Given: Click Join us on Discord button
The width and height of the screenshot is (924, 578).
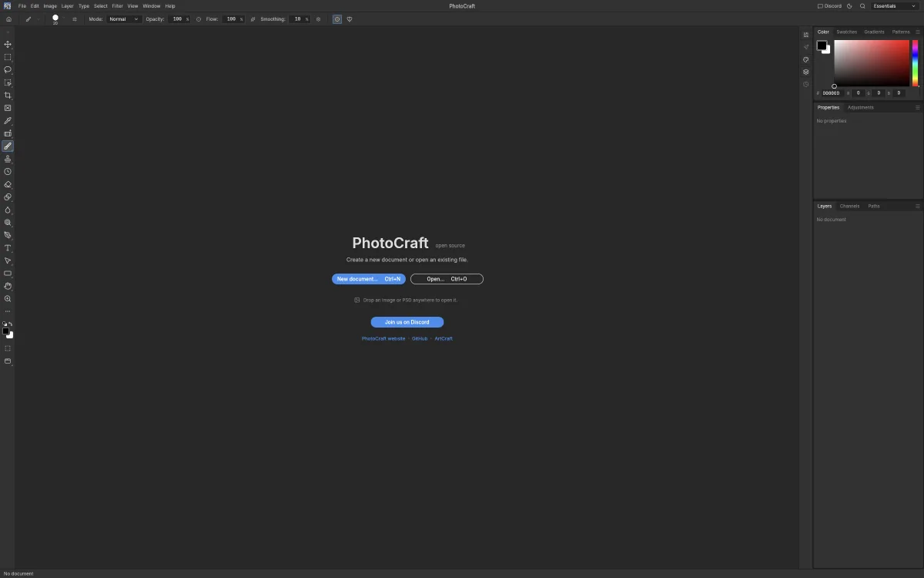Looking at the screenshot, I should pyautogui.click(x=407, y=322).
